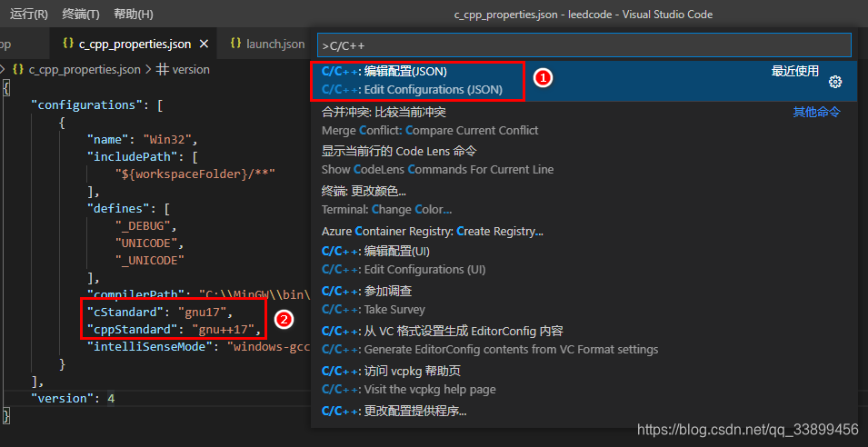Select C/C++: 编辑配置(JSON) command
Viewport: 868px width, 447px height.
pyautogui.click(x=584, y=81)
